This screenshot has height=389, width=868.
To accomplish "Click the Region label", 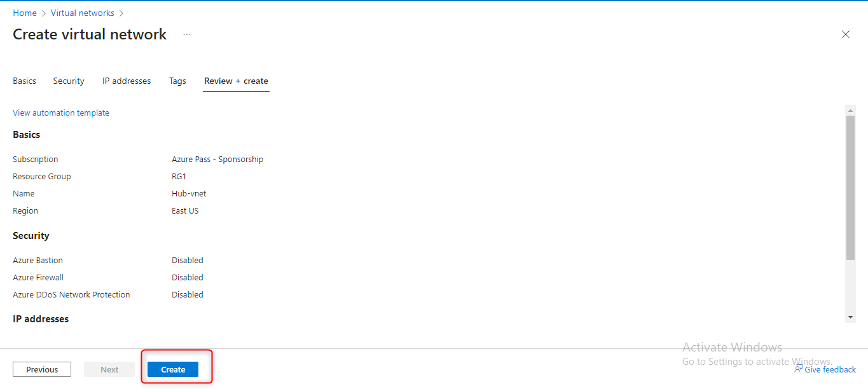I will tap(25, 210).
